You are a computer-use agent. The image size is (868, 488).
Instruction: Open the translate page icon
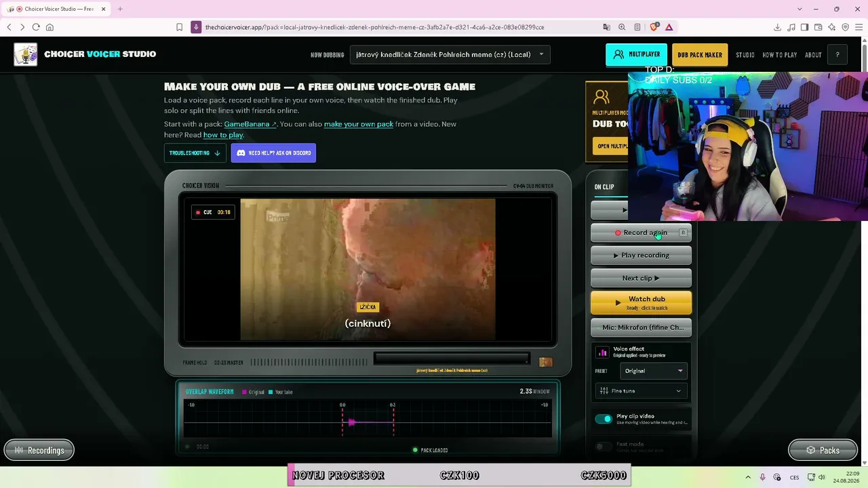606,27
